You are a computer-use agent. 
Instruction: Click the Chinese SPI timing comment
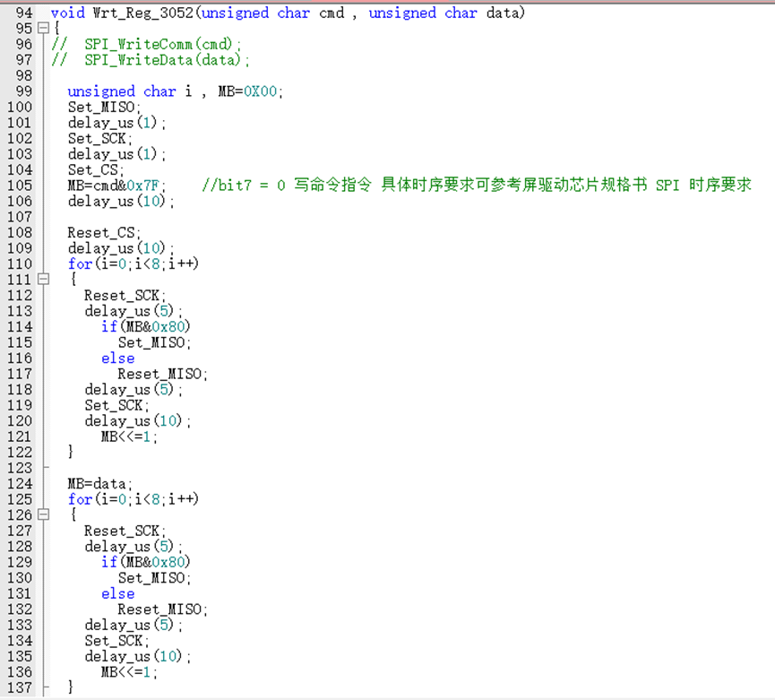(x=477, y=186)
